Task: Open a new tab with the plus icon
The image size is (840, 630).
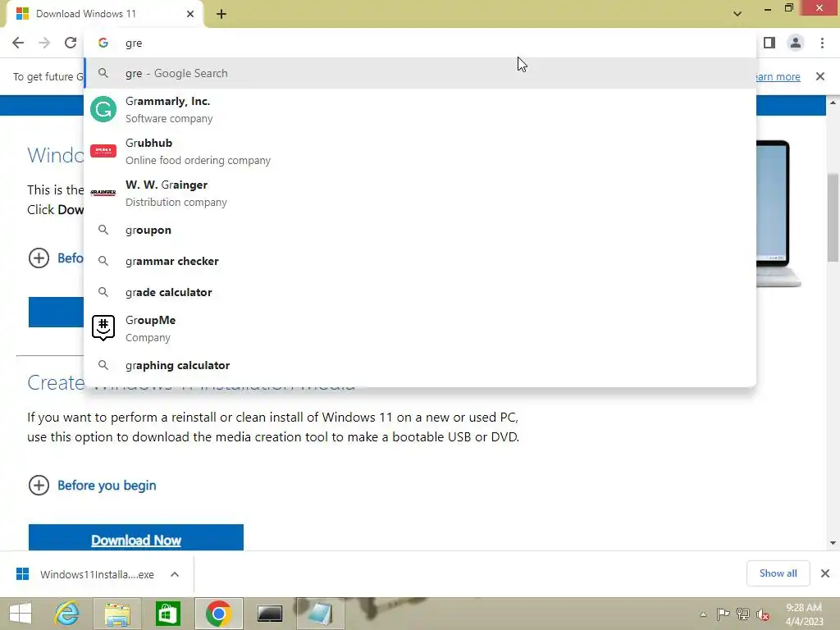Action: pos(221,14)
